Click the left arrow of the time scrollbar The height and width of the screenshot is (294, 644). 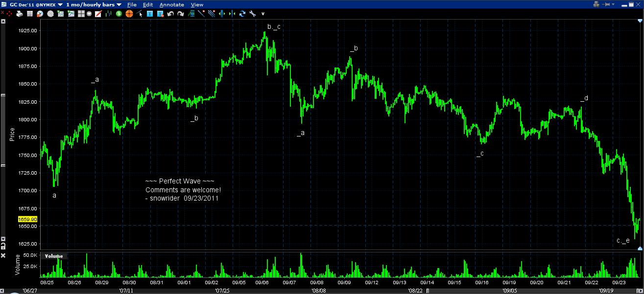pos(2,291)
